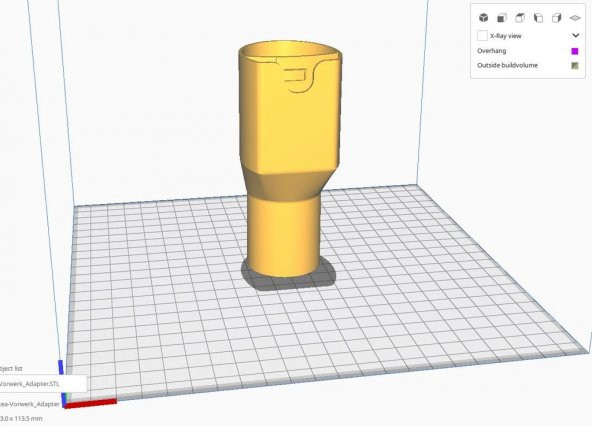Click the X-Ray view label
Image resolution: width=592 pixels, height=426 pixels.
coord(506,36)
